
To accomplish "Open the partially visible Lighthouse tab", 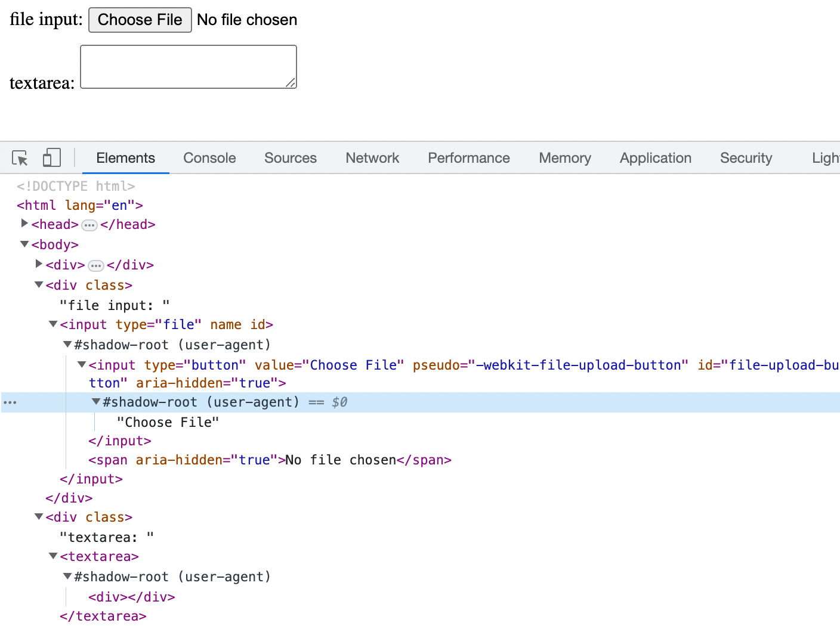I will [825, 158].
